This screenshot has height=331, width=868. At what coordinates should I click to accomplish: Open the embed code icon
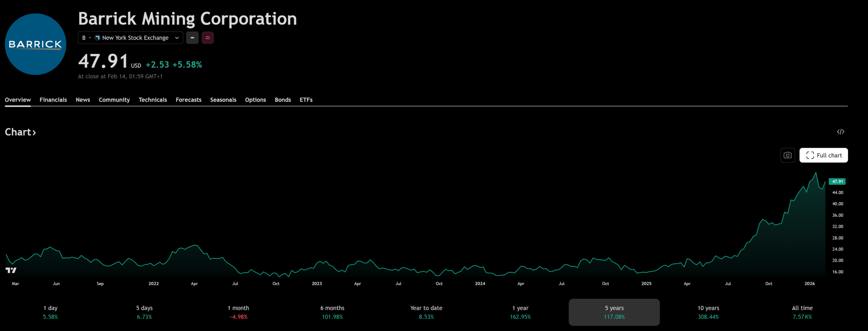point(841,132)
